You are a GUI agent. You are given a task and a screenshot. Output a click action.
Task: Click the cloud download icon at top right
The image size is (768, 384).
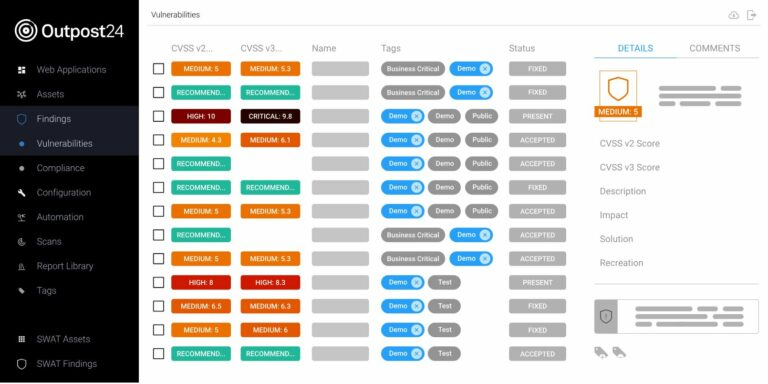[x=733, y=15]
